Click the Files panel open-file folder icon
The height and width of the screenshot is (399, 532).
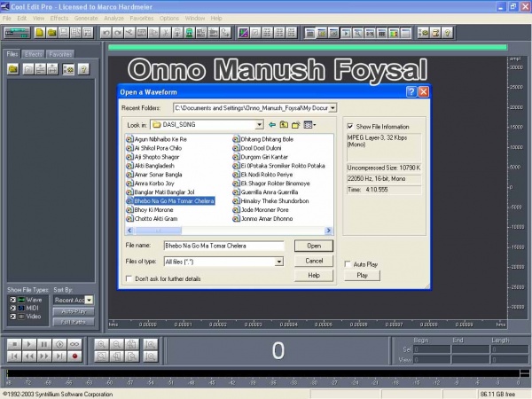(13, 69)
